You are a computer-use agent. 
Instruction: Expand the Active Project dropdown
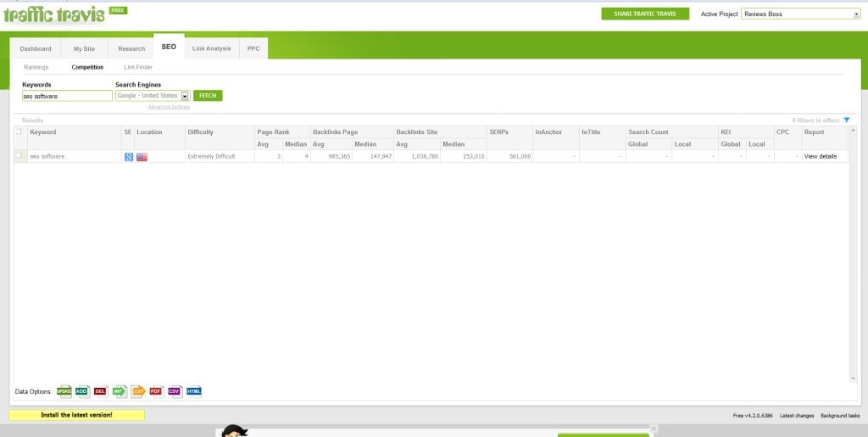(x=857, y=14)
